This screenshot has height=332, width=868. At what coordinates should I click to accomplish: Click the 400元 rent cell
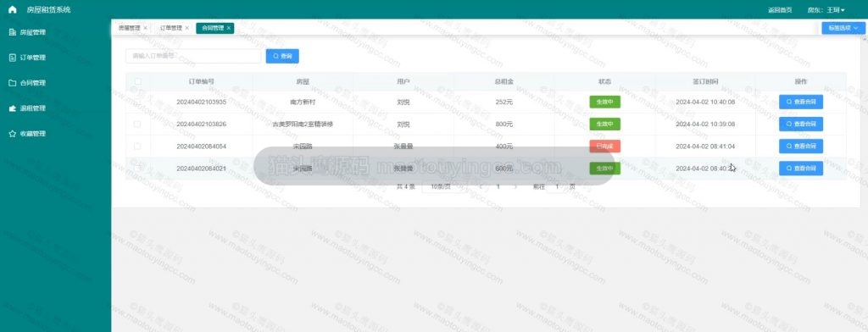point(504,147)
